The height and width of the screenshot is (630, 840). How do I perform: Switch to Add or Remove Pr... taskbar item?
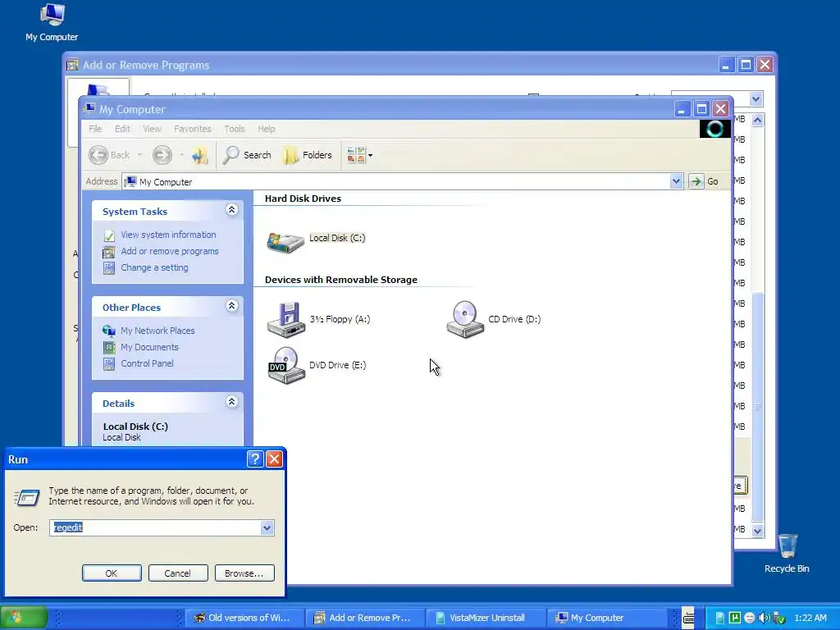364,619
